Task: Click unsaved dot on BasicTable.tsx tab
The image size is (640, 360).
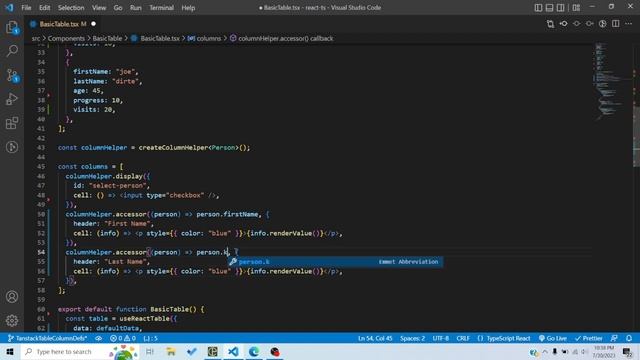Action: pyautogui.click(x=93, y=24)
